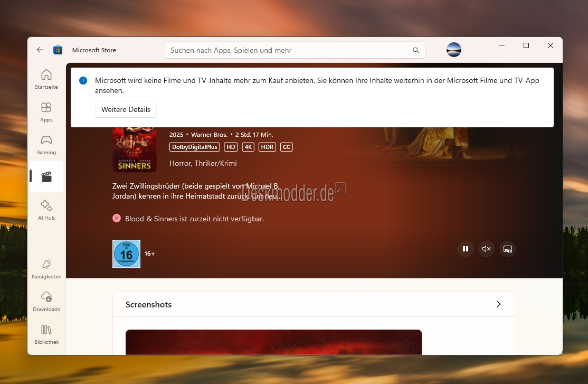Pause the trailer playback
Screen dimensions: 588x384
[x=466, y=249]
